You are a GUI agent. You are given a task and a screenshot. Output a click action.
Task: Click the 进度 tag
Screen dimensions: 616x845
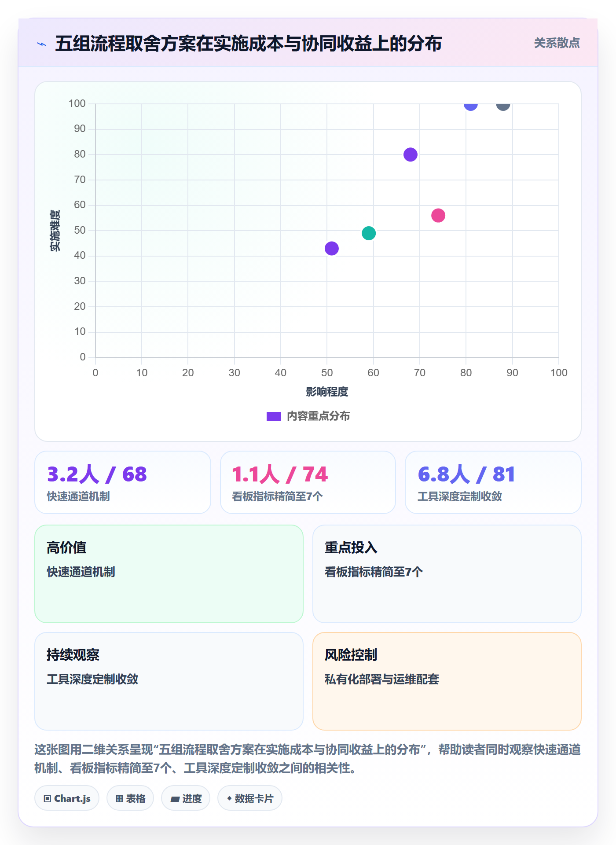pos(186,798)
